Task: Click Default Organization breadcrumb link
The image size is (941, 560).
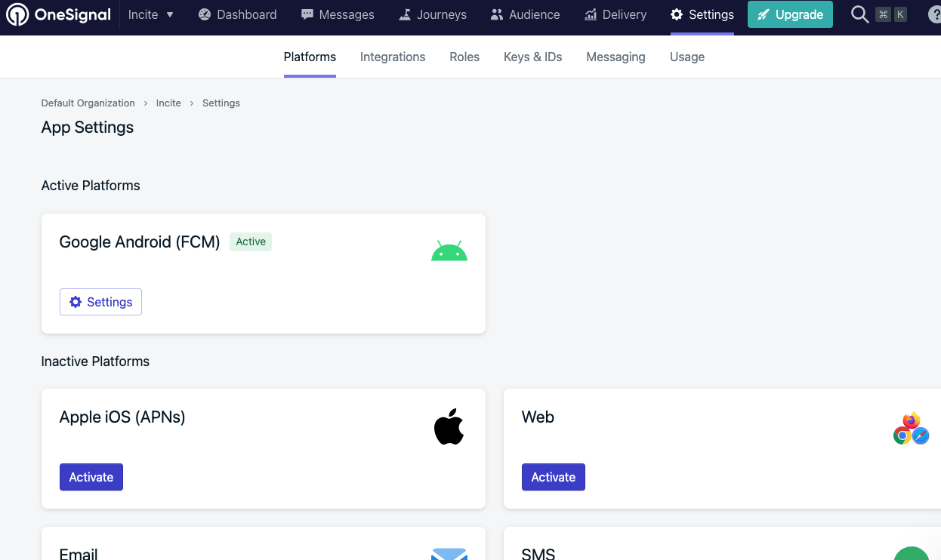Action: pyautogui.click(x=88, y=103)
